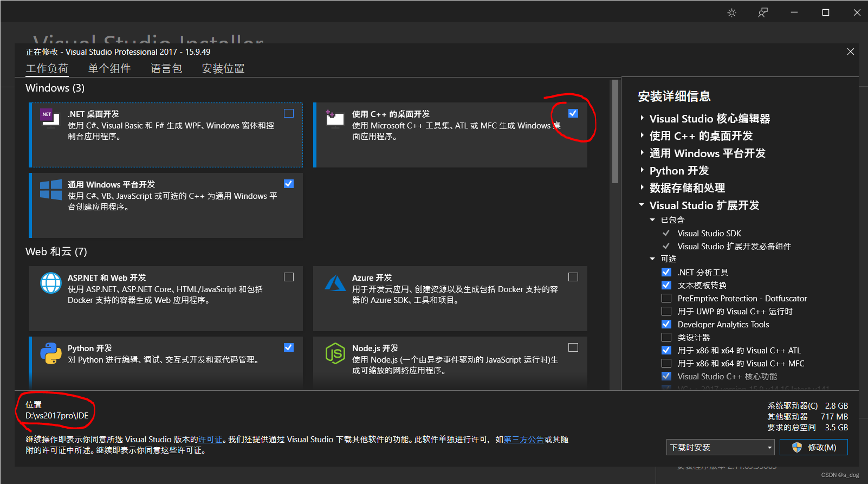Collapse Visual Studio 扩展开发 details
This screenshot has width=868, height=484.
(x=642, y=205)
